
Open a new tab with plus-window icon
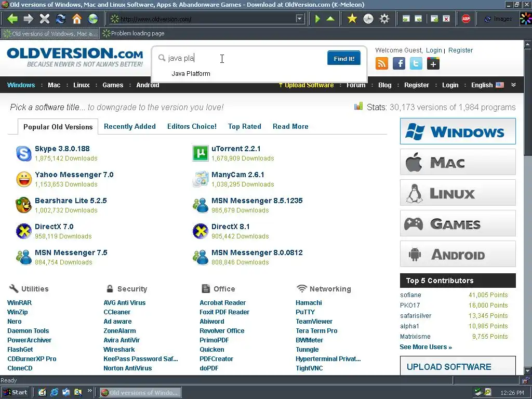point(434,19)
